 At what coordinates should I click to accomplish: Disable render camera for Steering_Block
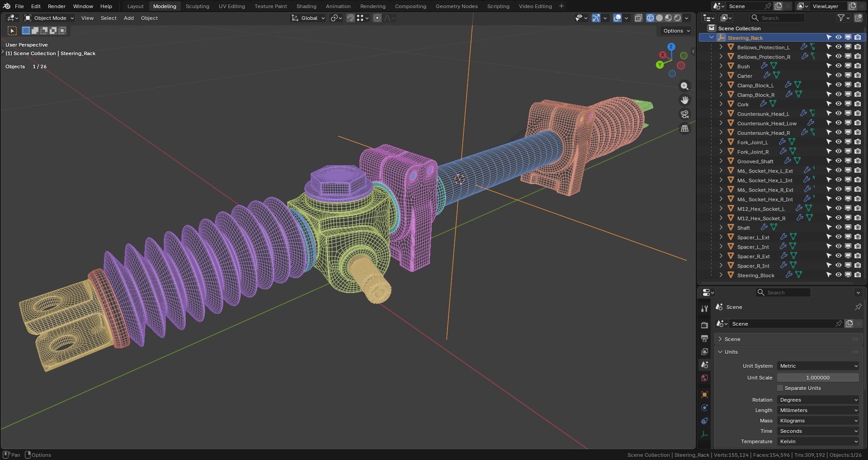858,275
